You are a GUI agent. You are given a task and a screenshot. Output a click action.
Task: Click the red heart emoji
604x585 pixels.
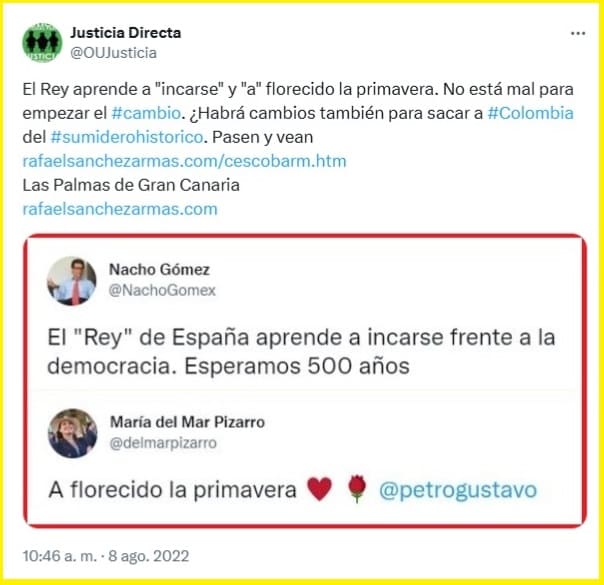(x=319, y=489)
